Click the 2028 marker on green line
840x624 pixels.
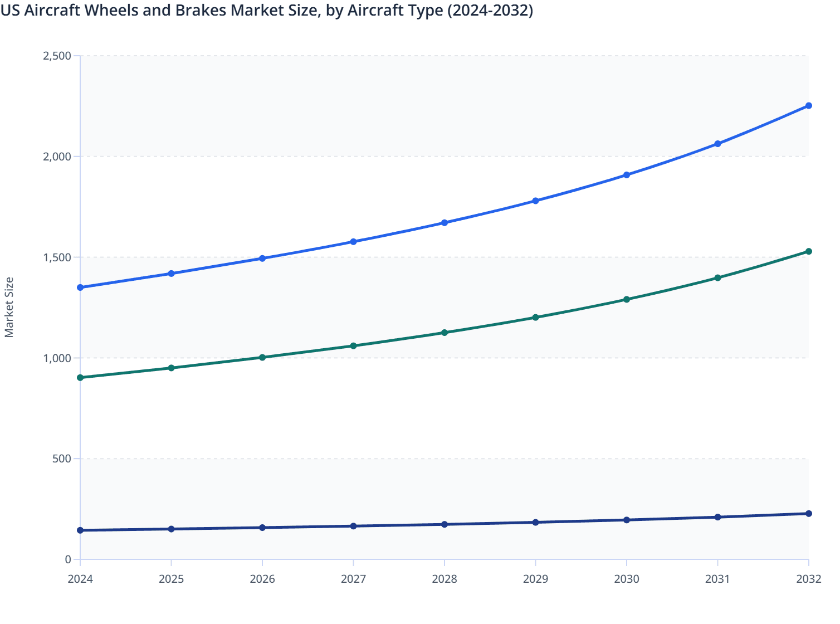(x=445, y=331)
